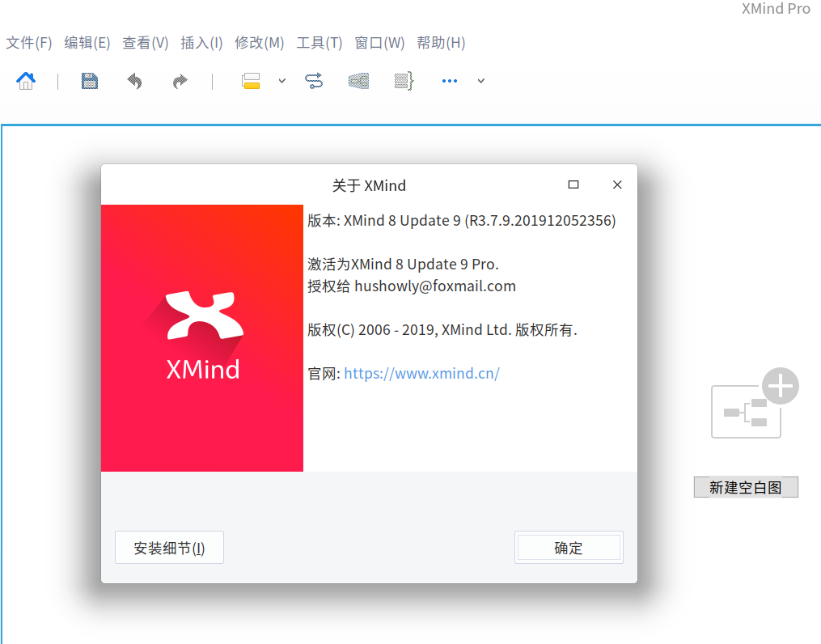Open the 查看(V) menu

point(145,43)
